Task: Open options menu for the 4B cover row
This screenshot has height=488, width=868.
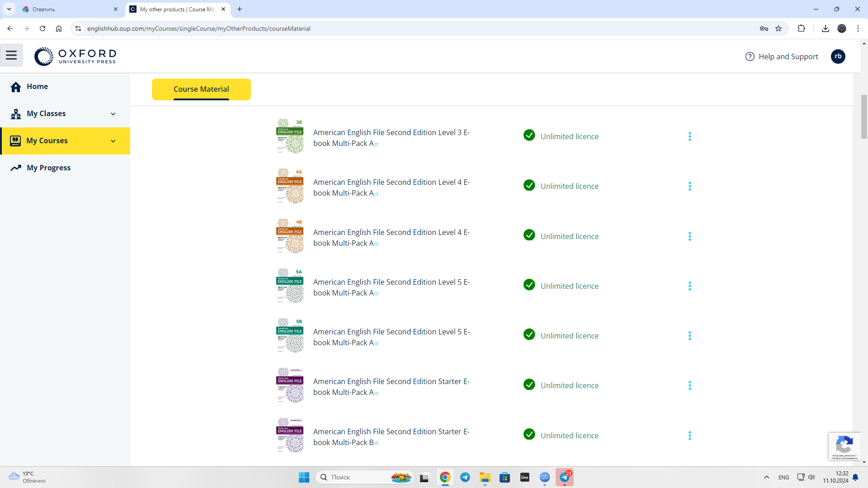Action: click(689, 236)
